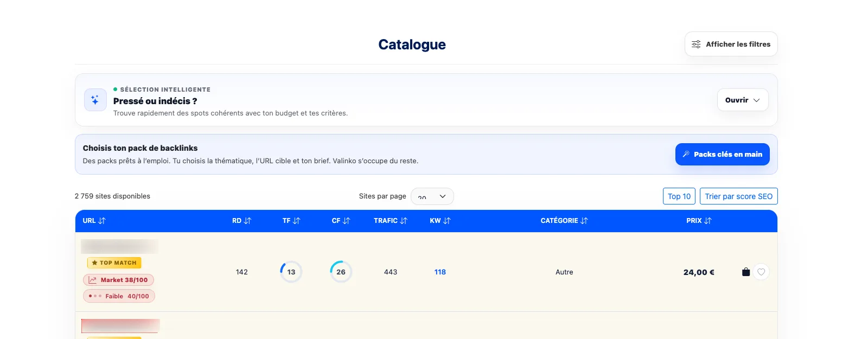Screen dimensions: 868x339
Task: Sort table by CF column
Action: pos(341,221)
